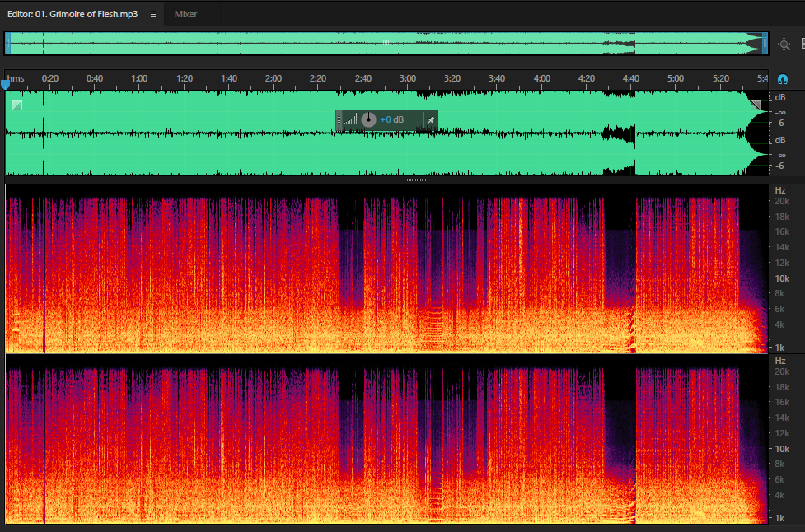Open the Editor panel menu icon
805x532 pixels.
(153, 14)
